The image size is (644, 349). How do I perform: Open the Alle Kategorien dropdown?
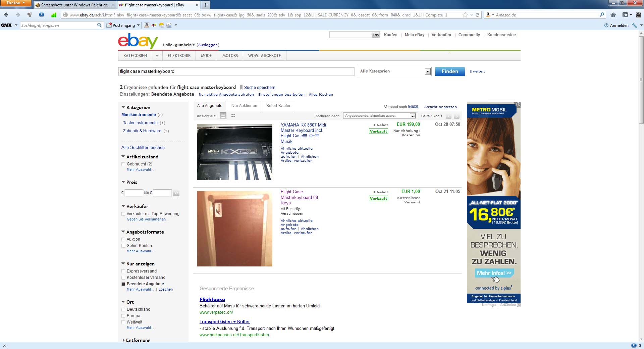(394, 71)
